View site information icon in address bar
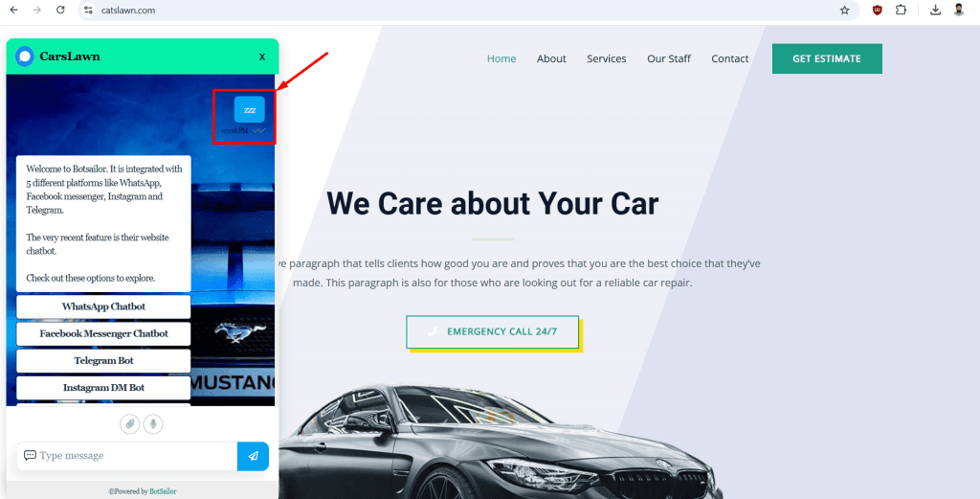This screenshot has width=980, height=499. coord(88,10)
